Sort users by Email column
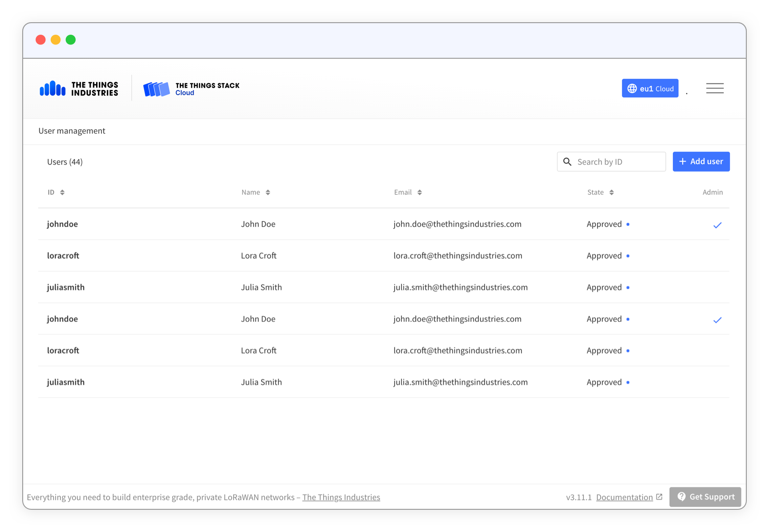 point(408,192)
